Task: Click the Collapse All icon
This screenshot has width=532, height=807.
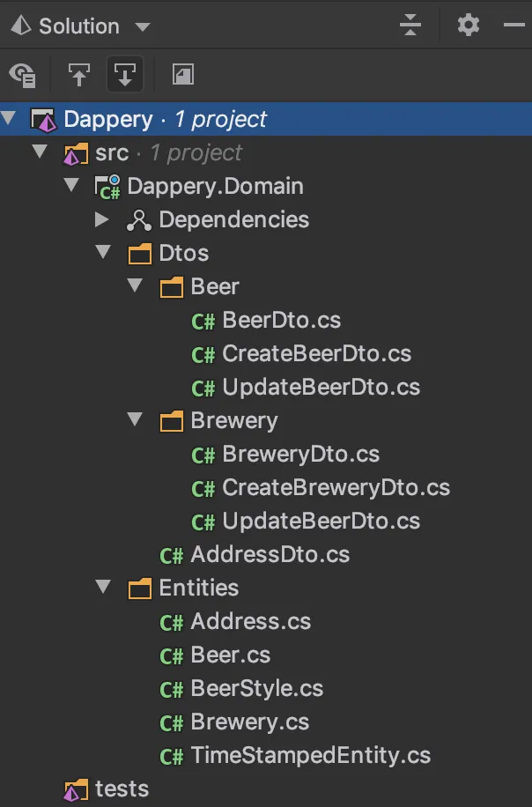Action: click(x=410, y=25)
